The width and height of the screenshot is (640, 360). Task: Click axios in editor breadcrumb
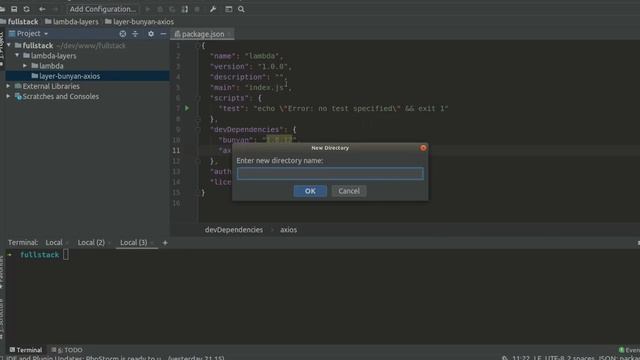coord(288,230)
